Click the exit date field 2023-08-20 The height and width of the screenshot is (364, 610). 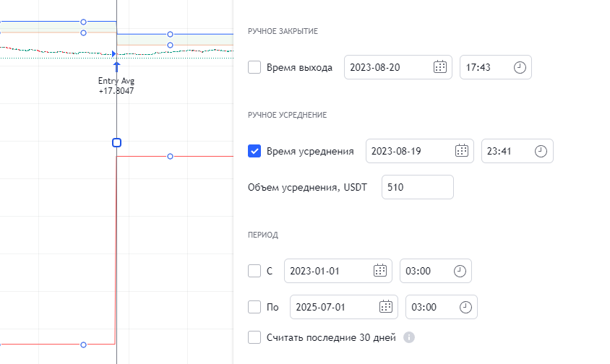click(x=387, y=67)
